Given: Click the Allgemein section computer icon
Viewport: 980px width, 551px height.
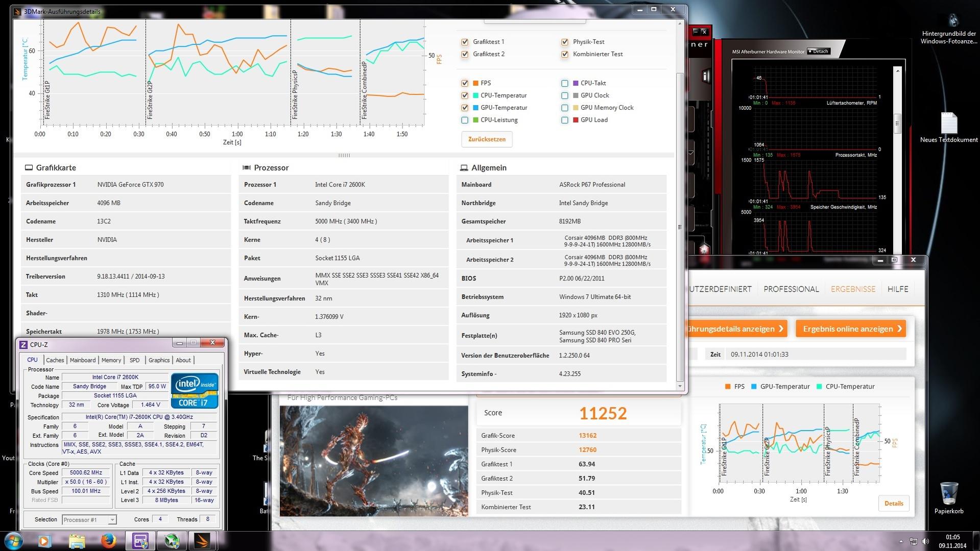Looking at the screenshot, I should point(464,167).
